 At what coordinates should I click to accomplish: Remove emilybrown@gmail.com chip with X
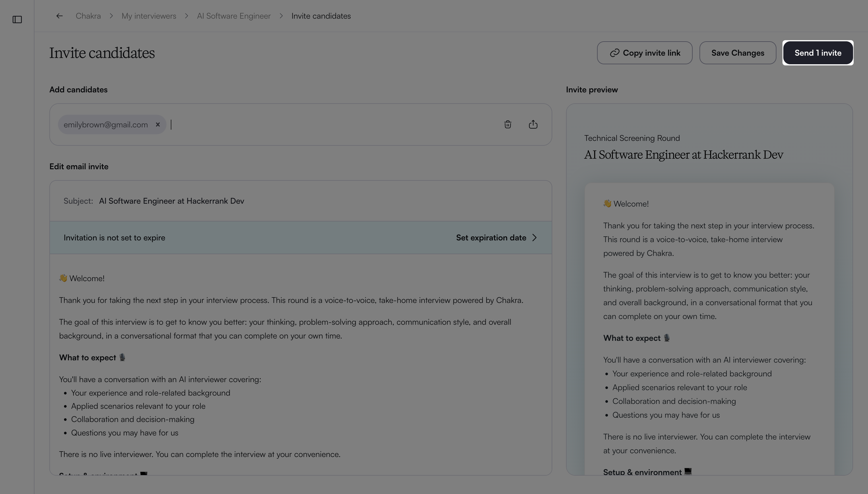pyautogui.click(x=158, y=125)
